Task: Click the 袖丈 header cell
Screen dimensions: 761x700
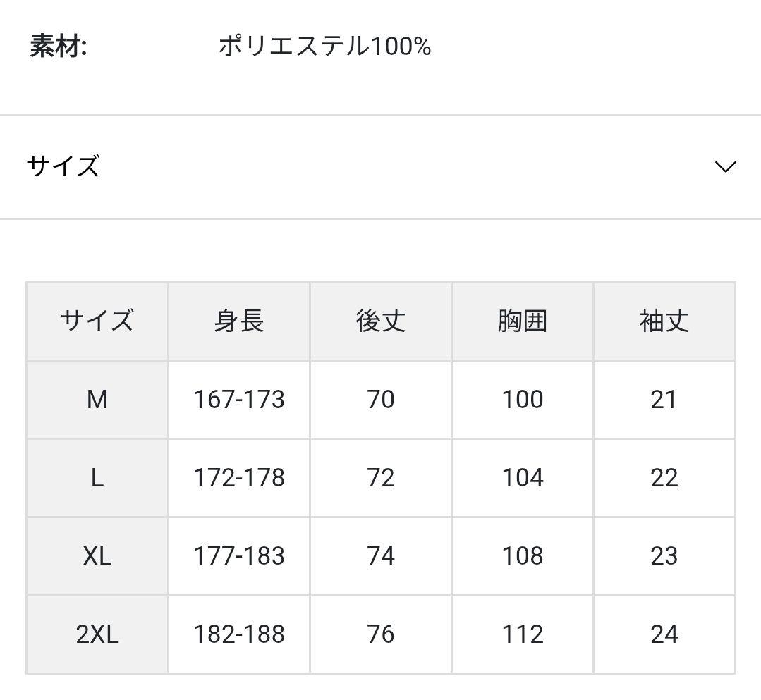Action: [664, 321]
